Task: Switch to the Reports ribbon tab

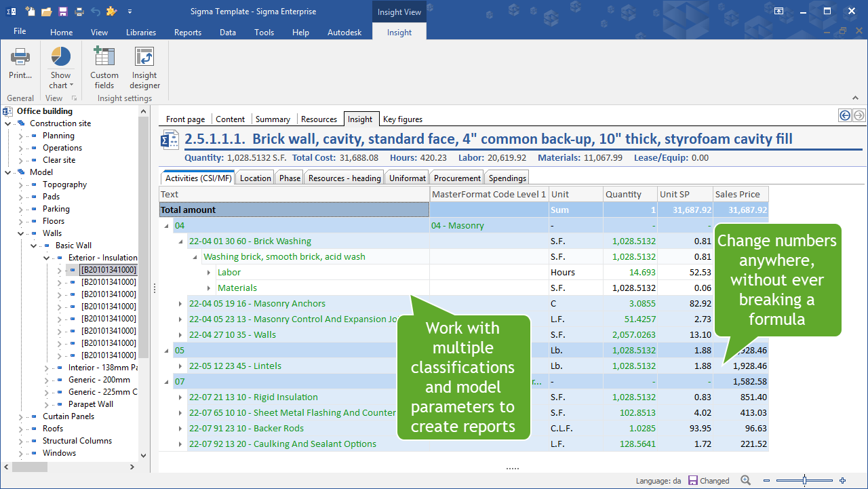Action: 188,33
